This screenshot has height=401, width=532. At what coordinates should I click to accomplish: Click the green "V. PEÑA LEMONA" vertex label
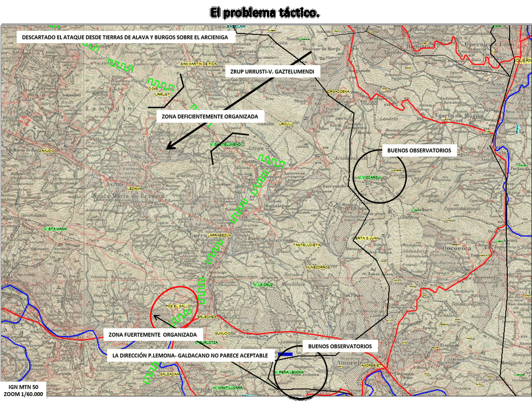pos(290,372)
